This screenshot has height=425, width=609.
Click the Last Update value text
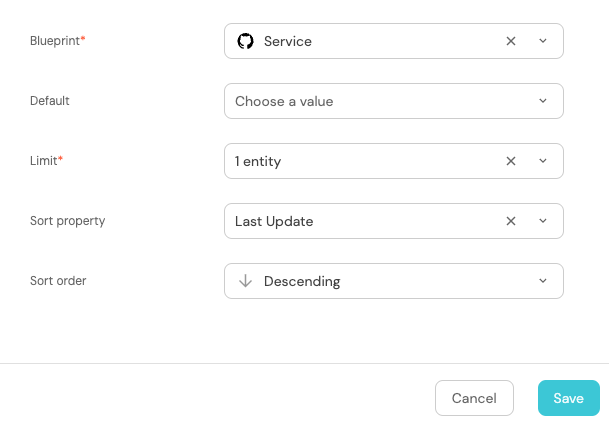coord(274,221)
